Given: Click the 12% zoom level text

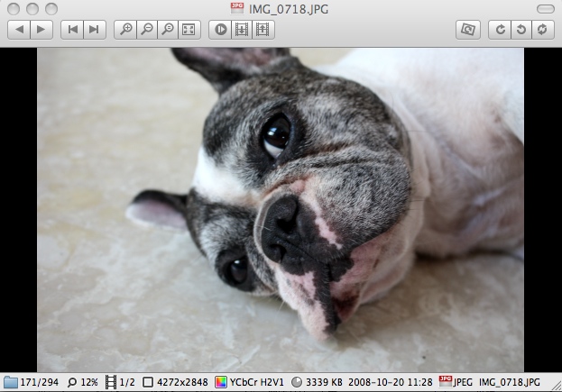Looking at the screenshot, I should (x=89, y=382).
